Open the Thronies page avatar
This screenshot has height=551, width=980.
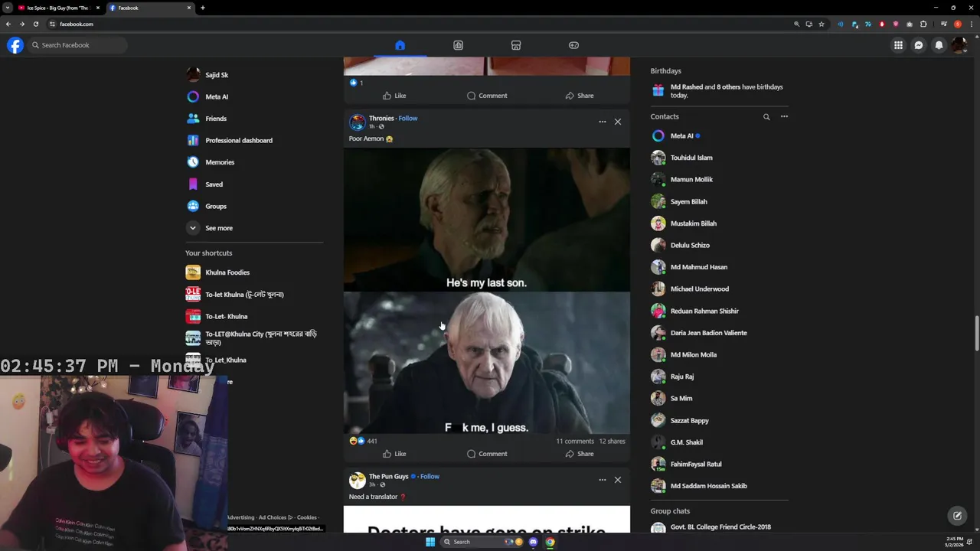357,122
